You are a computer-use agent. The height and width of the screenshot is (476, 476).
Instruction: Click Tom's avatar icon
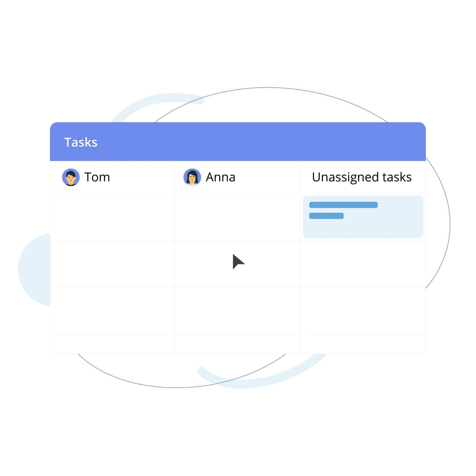coord(71,177)
